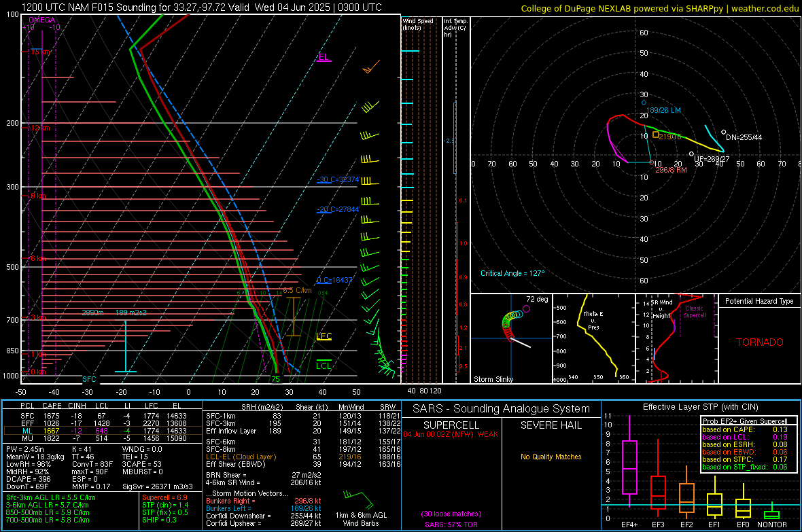This screenshot has height=532, width=802.
Task: Click the yellow LFC level label
Action: tap(324, 336)
